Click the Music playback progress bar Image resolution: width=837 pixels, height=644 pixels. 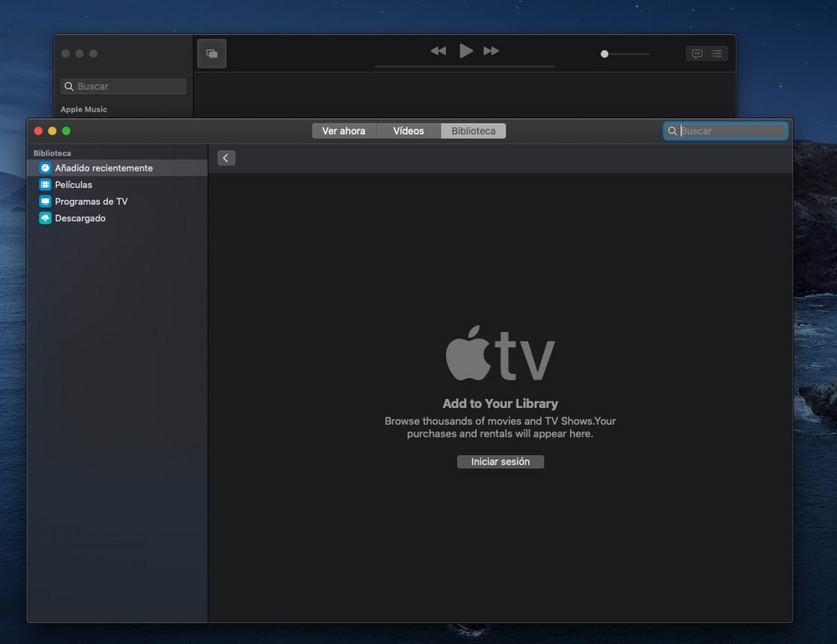point(465,66)
